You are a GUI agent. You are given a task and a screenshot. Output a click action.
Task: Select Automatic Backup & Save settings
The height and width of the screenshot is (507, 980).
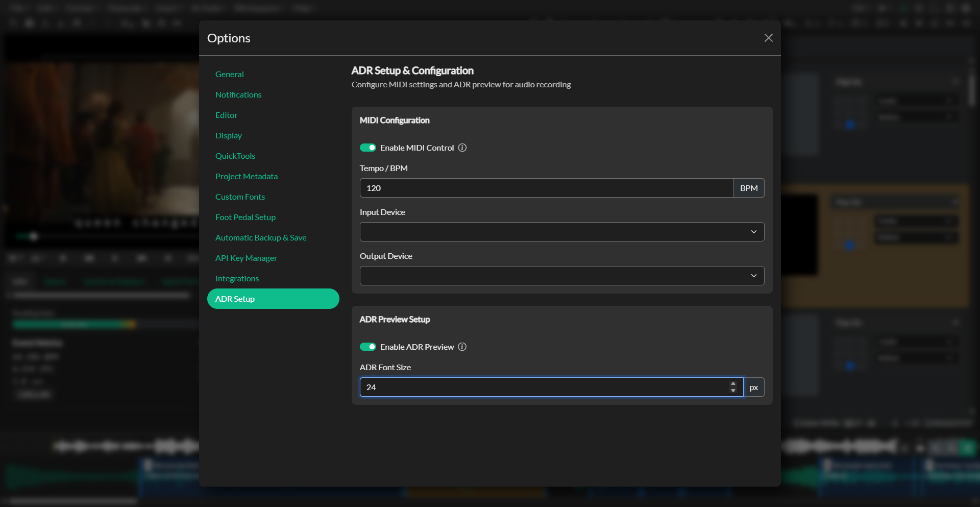coord(261,237)
